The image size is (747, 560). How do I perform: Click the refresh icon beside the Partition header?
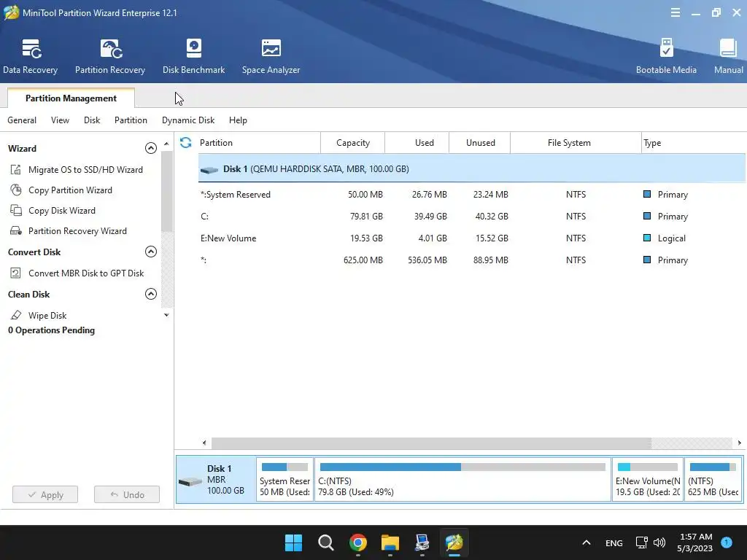point(186,142)
